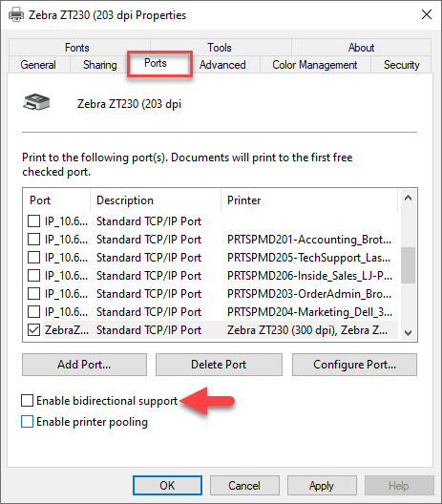This screenshot has width=442, height=504.
Task: Click the Add Port... button
Action: [84, 365]
